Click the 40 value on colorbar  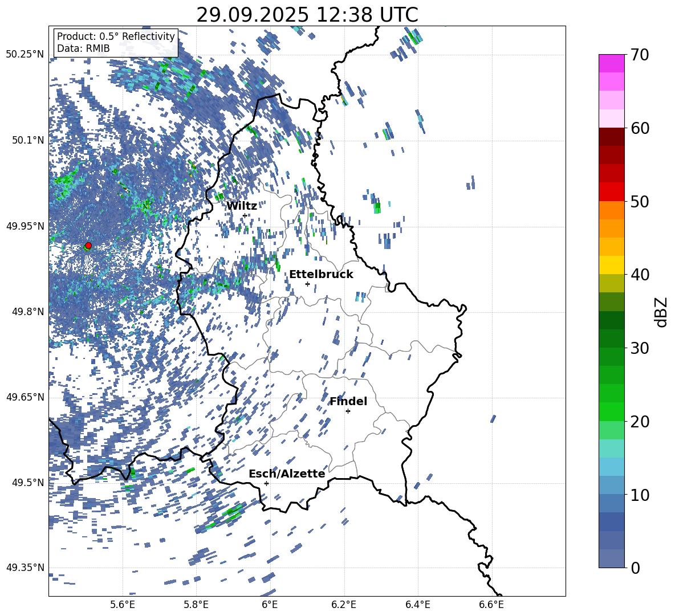[x=639, y=275]
